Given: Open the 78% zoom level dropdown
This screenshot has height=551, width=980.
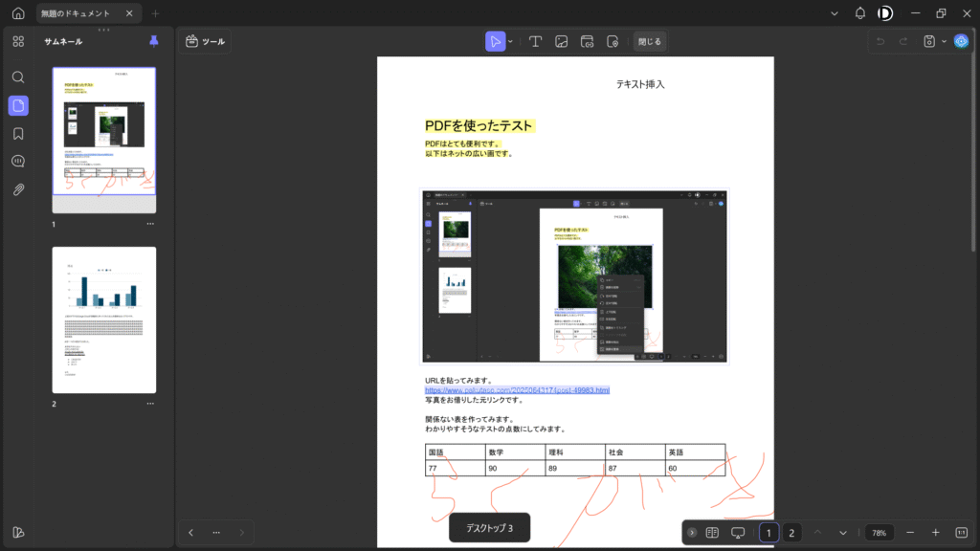Looking at the screenshot, I should tap(879, 533).
